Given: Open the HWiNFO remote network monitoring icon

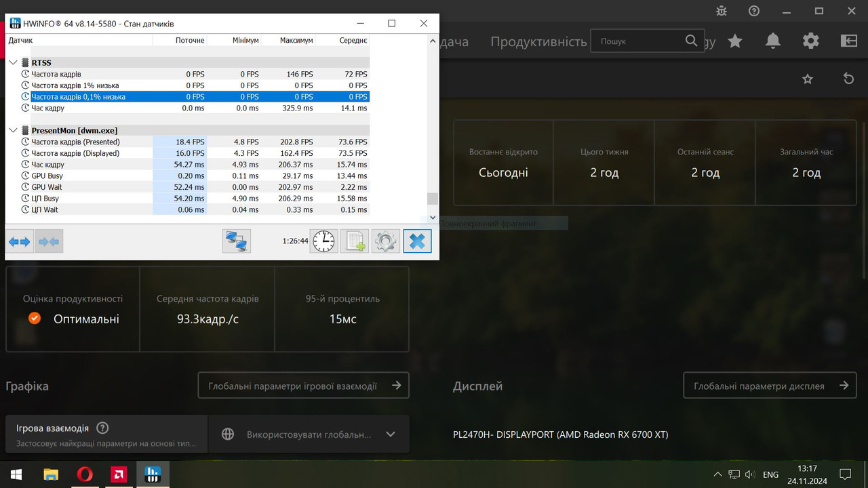Looking at the screenshot, I should (x=237, y=241).
